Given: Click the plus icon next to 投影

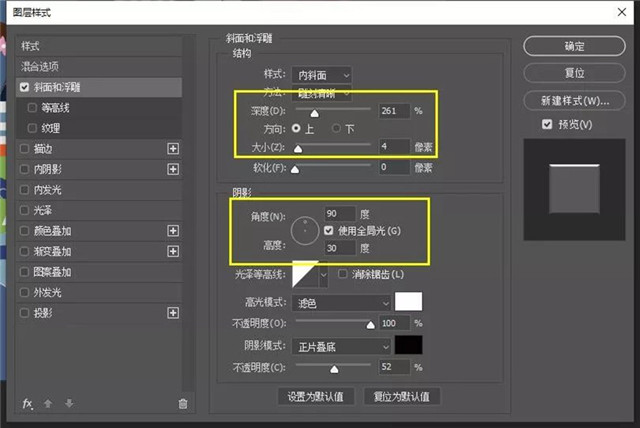Looking at the screenshot, I should click(x=173, y=313).
